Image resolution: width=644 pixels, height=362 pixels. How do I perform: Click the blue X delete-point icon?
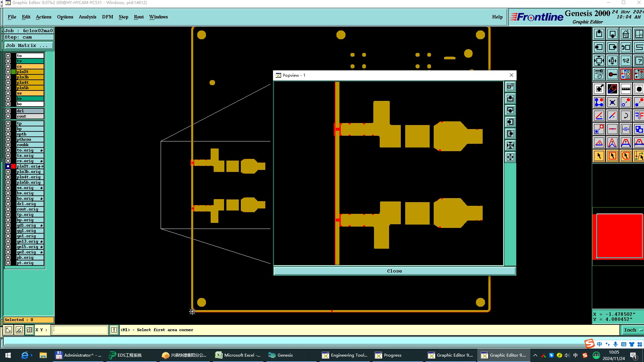point(612,103)
